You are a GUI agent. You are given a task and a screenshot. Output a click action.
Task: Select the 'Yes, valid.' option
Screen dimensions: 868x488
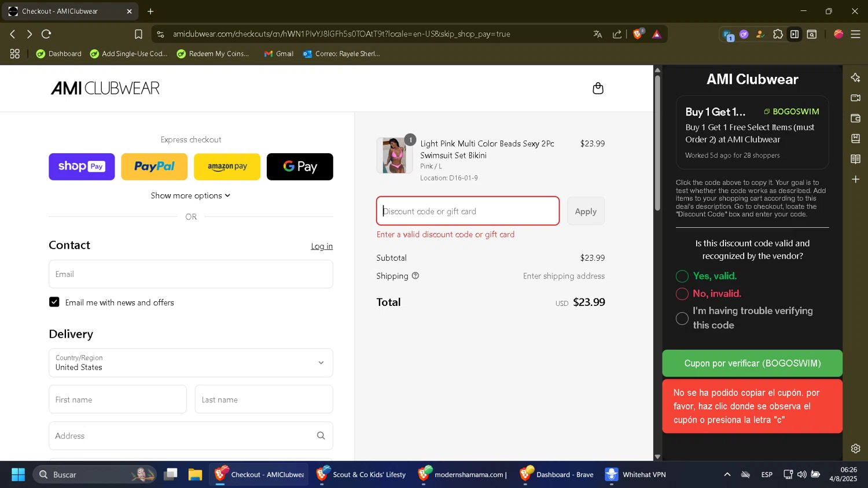tap(682, 276)
